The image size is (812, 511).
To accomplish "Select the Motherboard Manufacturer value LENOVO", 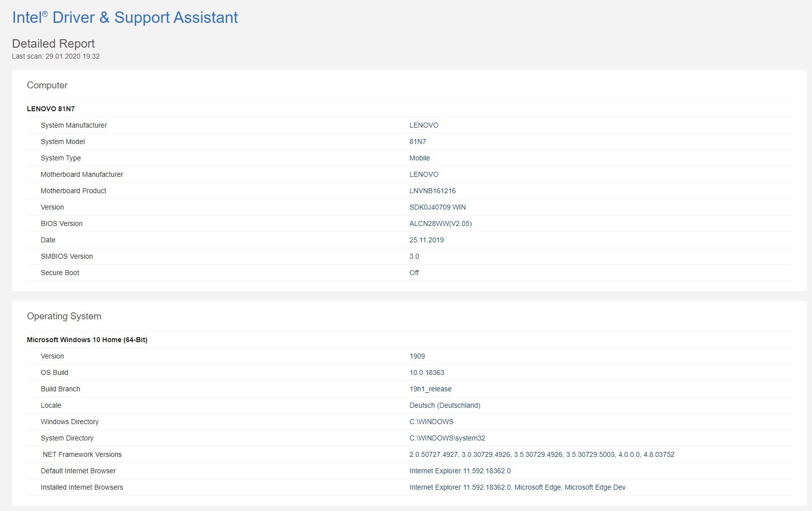I will tap(424, 174).
